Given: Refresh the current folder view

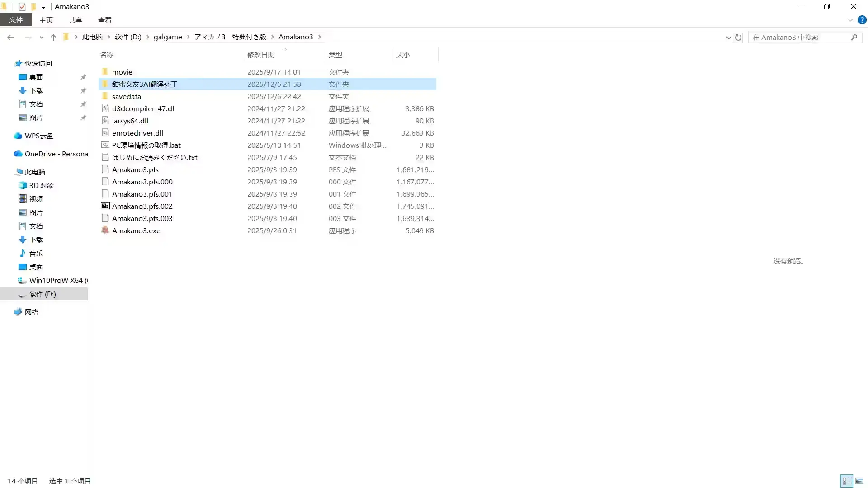Looking at the screenshot, I should point(738,38).
